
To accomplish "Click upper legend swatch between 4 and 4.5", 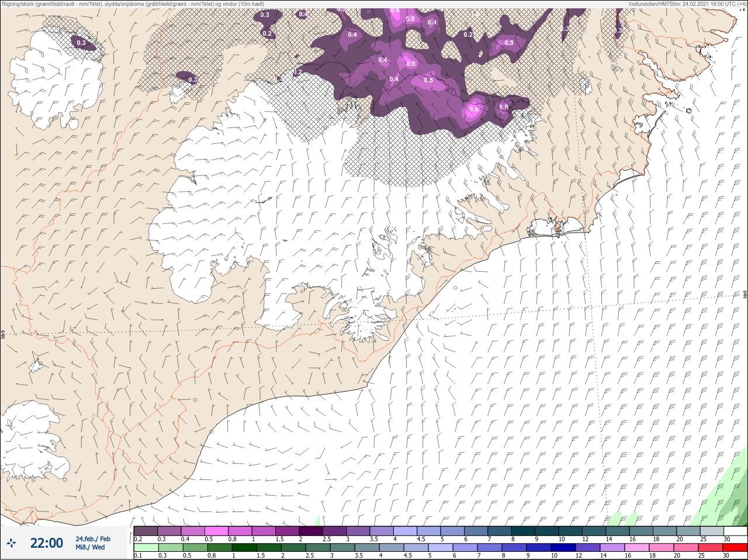I will pyautogui.click(x=406, y=531).
